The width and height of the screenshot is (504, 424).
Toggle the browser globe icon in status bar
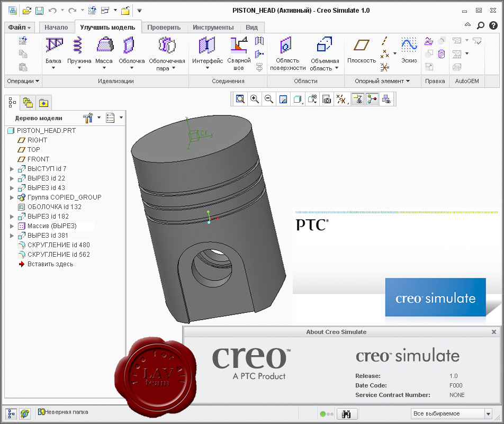point(25,414)
